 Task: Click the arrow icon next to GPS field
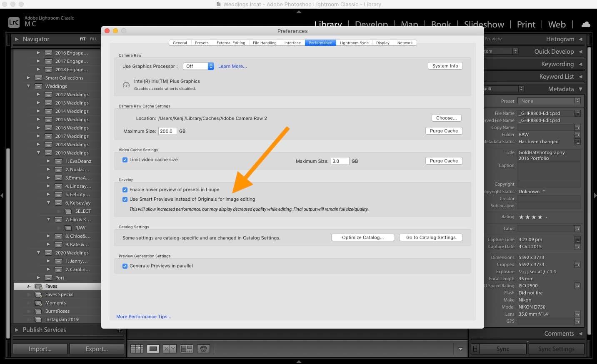pos(577,321)
